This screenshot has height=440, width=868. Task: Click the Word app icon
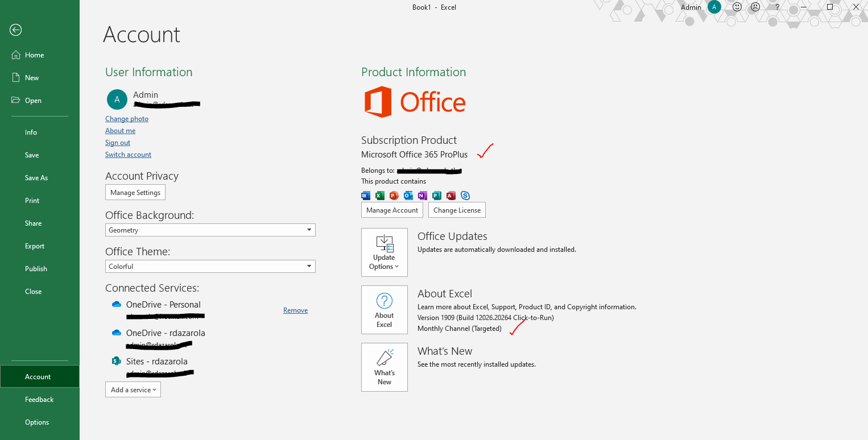(x=366, y=196)
